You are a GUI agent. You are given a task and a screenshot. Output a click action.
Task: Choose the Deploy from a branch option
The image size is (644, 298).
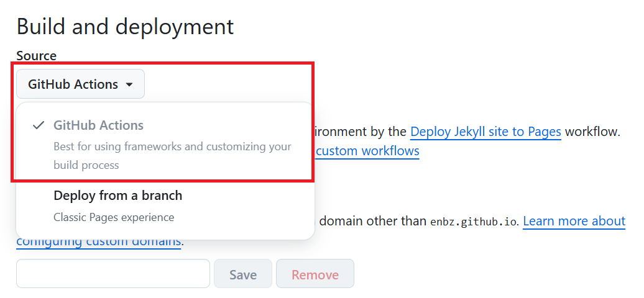tap(118, 196)
